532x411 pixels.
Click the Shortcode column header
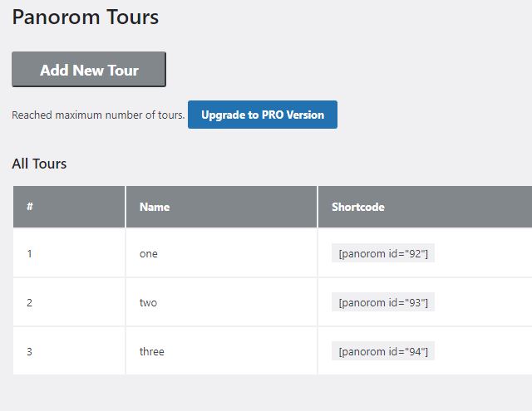click(x=358, y=207)
